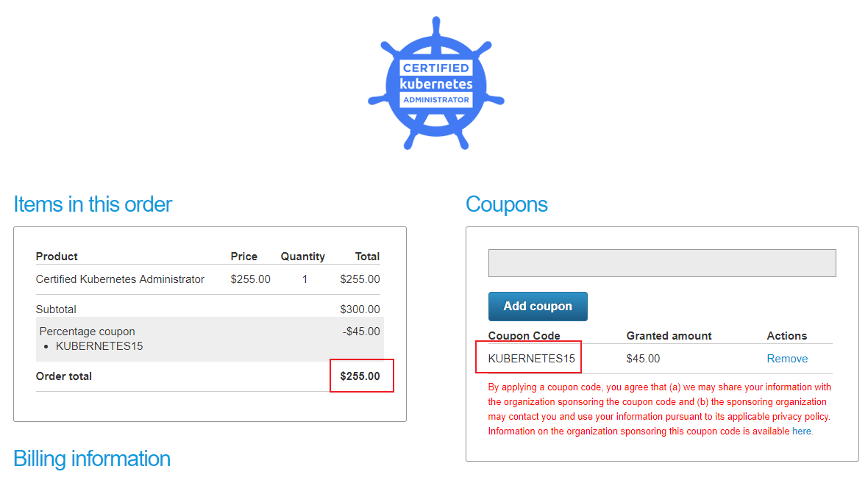Image resolution: width=868 pixels, height=480 pixels.
Task: Select the Certified Kubernetes Administrator product name
Action: (x=120, y=279)
